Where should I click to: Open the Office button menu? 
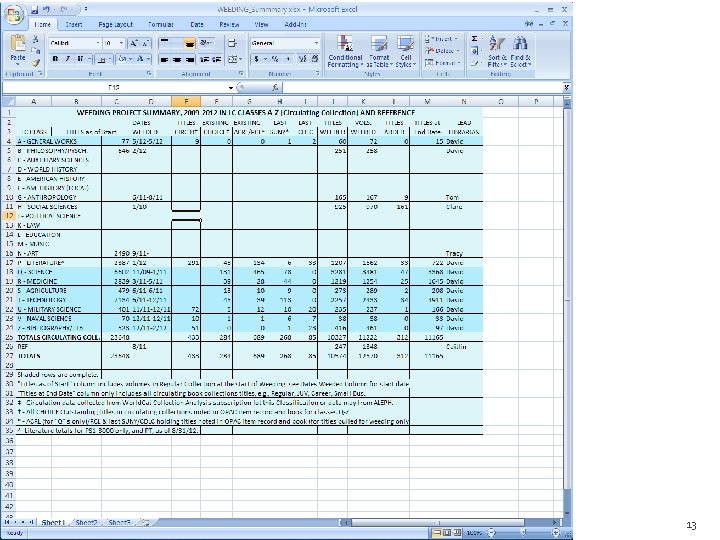tap(14, 14)
